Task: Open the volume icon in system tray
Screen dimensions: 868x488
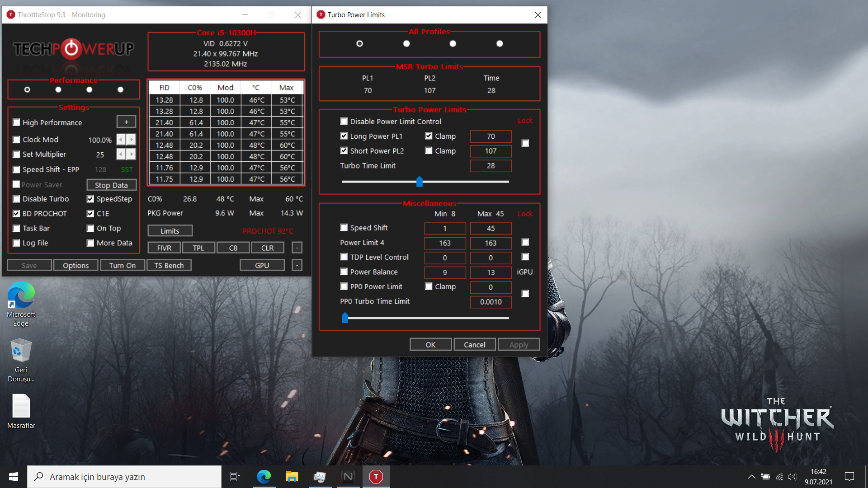Action: [792, 477]
